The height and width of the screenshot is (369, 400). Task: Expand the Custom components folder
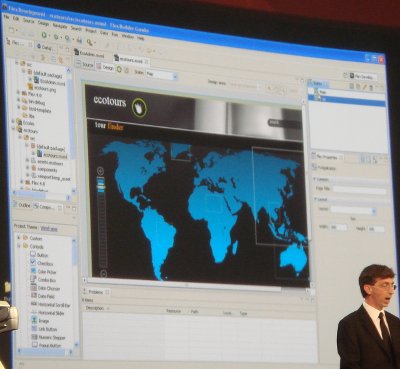click(x=19, y=237)
